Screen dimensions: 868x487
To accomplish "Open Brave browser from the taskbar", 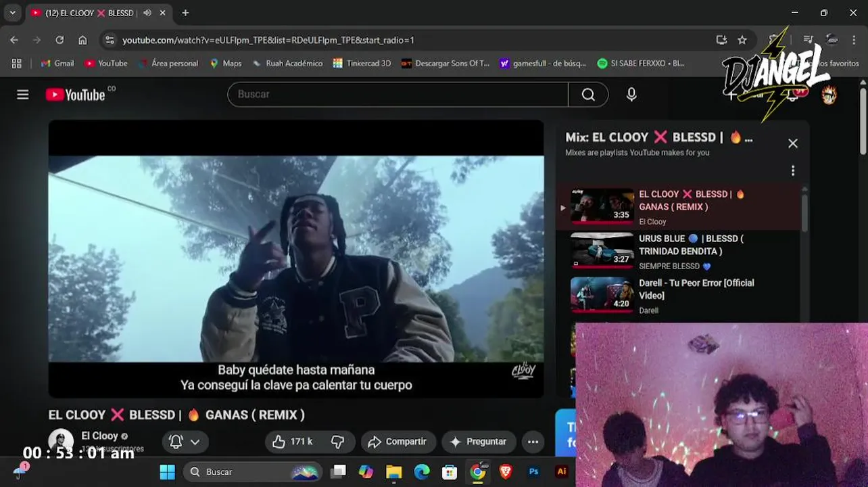I will pos(506,472).
